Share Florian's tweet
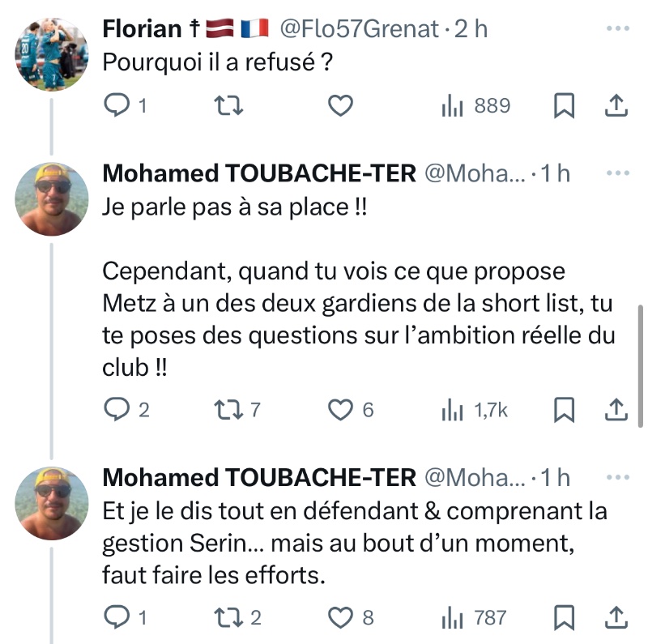The width and height of the screenshot is (648, 644). click(x=616, y=105)
